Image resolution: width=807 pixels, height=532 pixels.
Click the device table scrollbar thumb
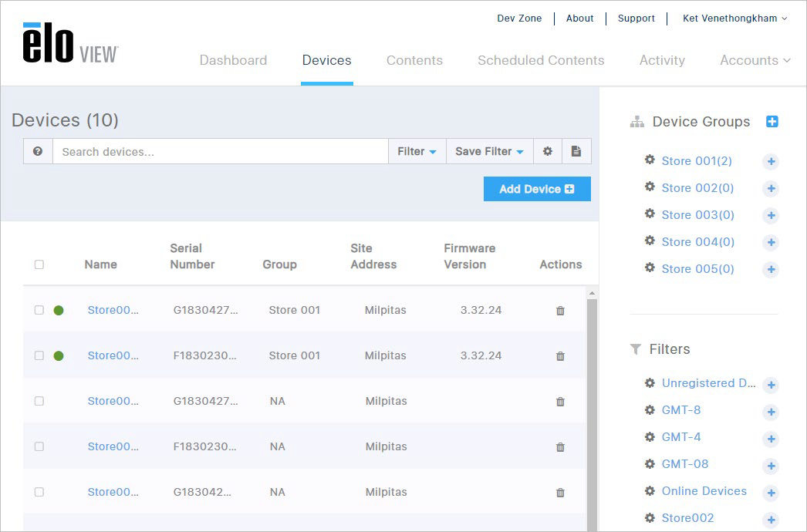592,414
